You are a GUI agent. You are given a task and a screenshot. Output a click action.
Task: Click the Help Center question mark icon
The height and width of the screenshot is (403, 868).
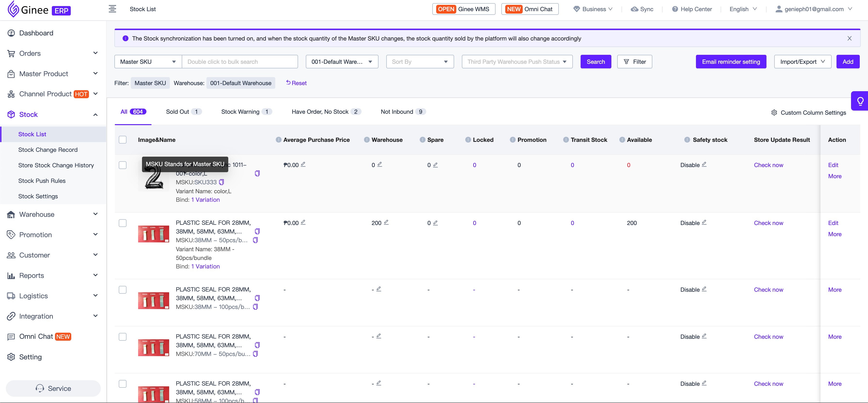point(675,9)
